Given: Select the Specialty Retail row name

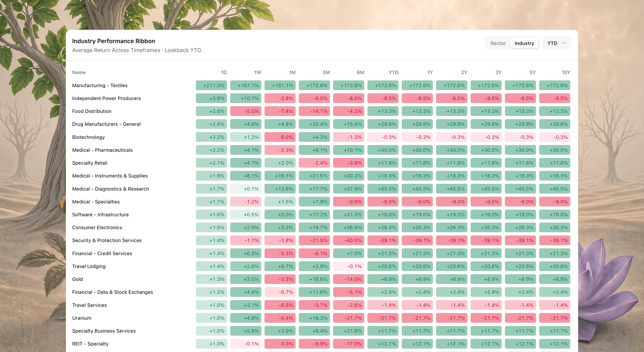Looking at the screenshot, I should pos(90,163).
